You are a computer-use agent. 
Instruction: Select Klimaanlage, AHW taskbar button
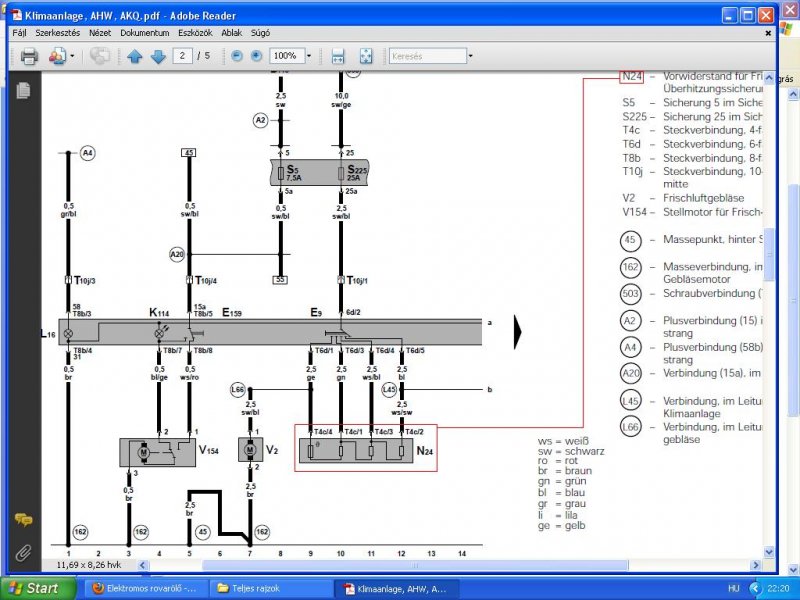(396, 589)
